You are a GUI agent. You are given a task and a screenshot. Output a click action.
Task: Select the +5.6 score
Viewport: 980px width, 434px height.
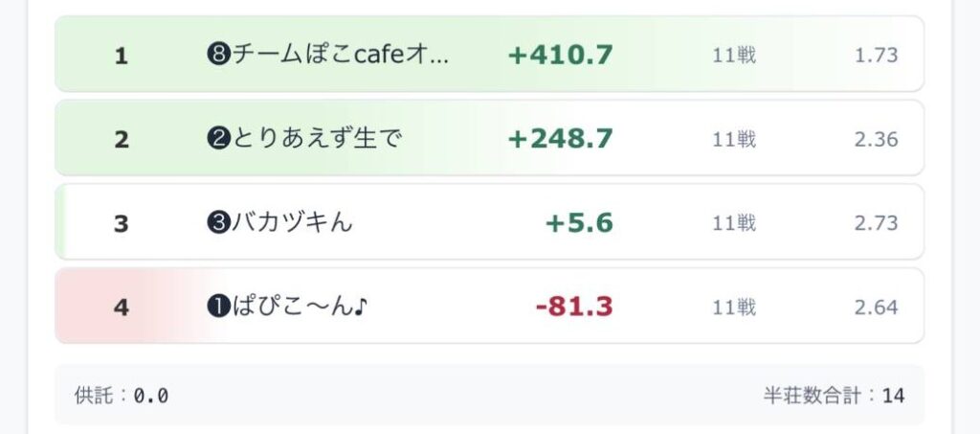coord(579,222)
